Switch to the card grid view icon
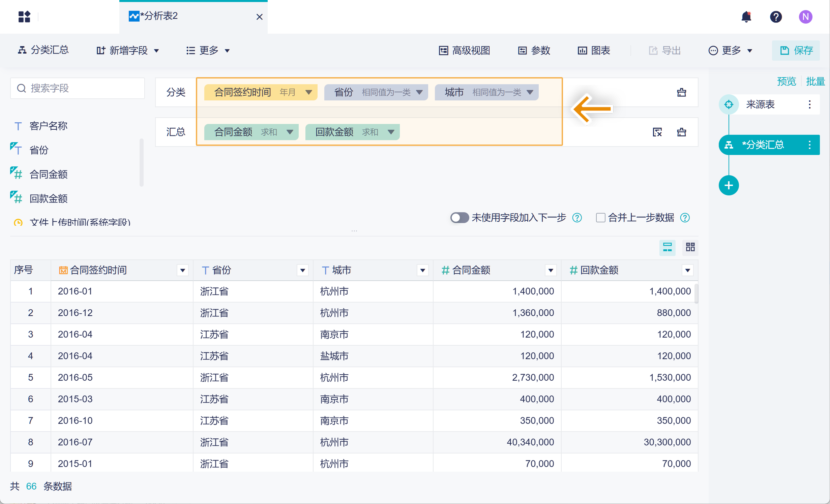This screenshot has height=504, width=830. pos(690,247)
